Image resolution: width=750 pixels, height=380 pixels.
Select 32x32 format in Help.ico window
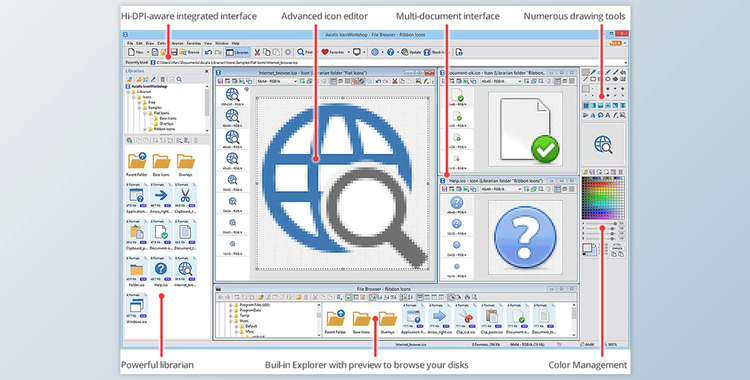tap(456, 226)
